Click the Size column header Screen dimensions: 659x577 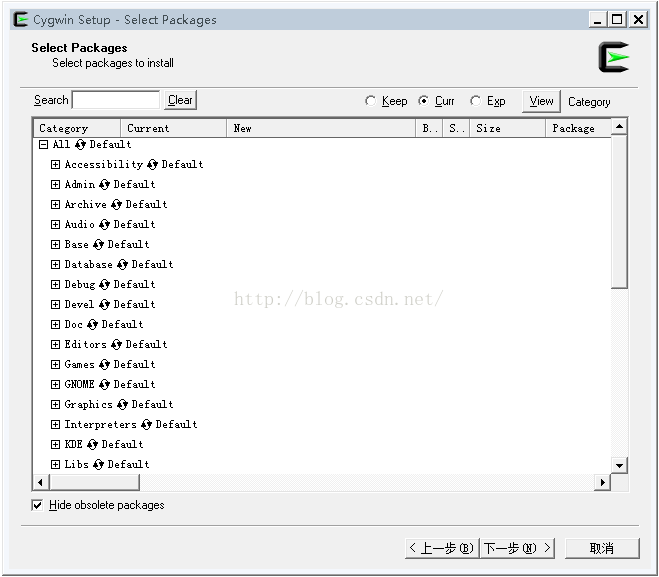(x=507, y=128)
